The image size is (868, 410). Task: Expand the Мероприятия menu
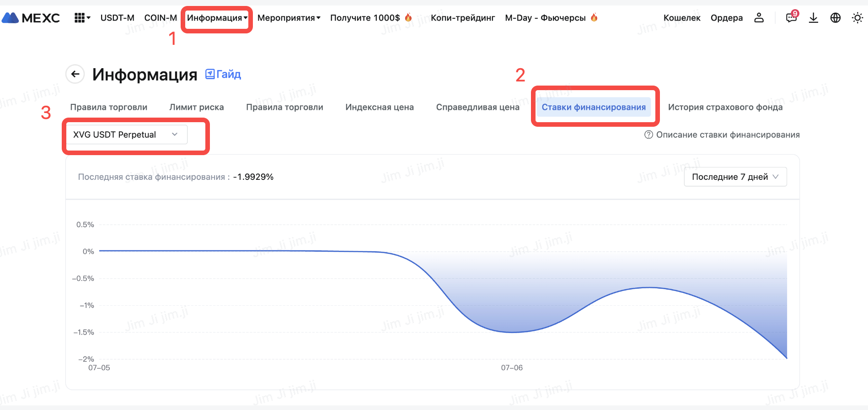(289, 18)
